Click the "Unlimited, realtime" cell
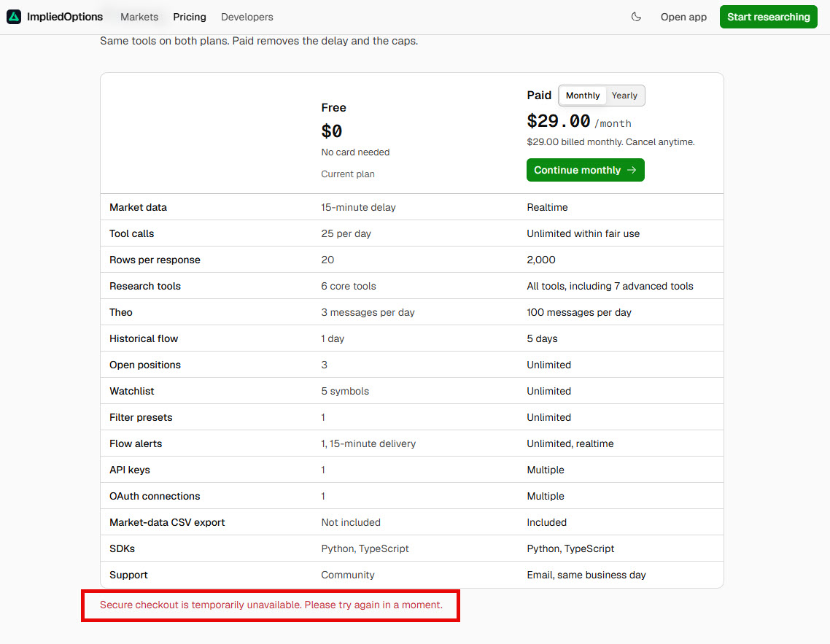Viewport: 830px width, 644px height. point(570,443)
